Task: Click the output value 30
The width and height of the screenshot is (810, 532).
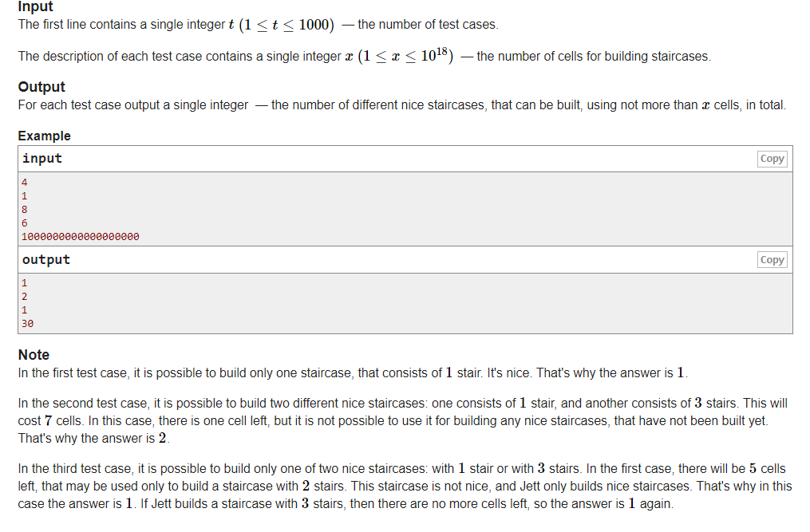Action: [x=27, y=323]
